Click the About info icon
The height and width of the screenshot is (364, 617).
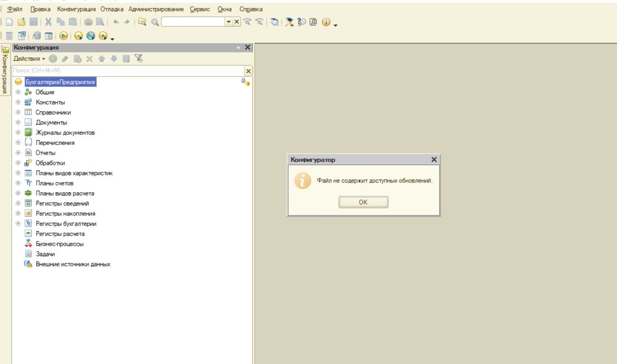(x=326, y=22)
